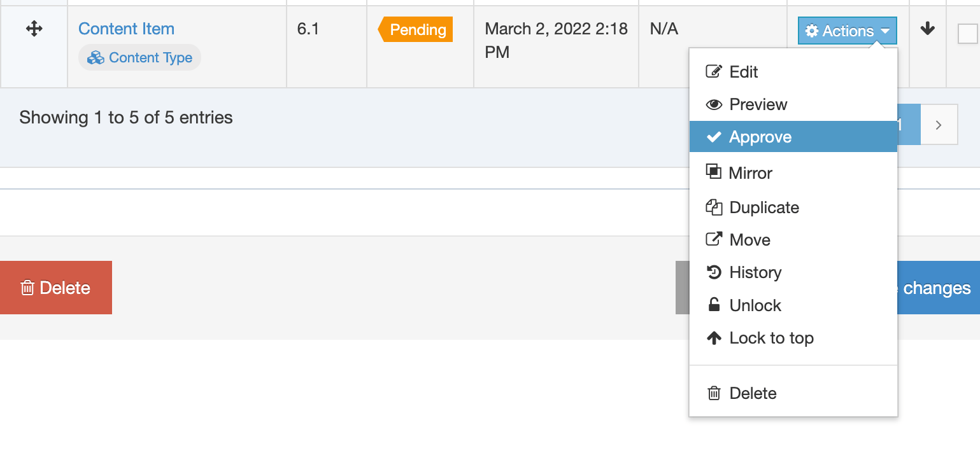
Task: Choose Move from the Actions menu
Action: tap(748, 239)
